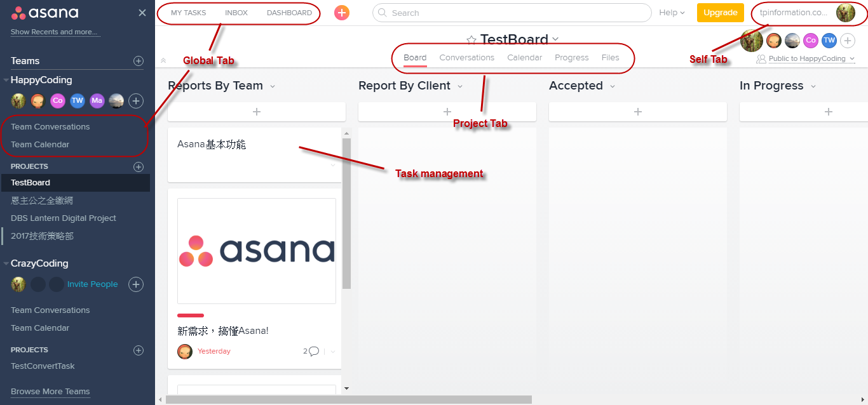The width and height of the screenshot is (868, 405).
Task: Select TestBoard project in sidebar
Action: tap(75, 183)
